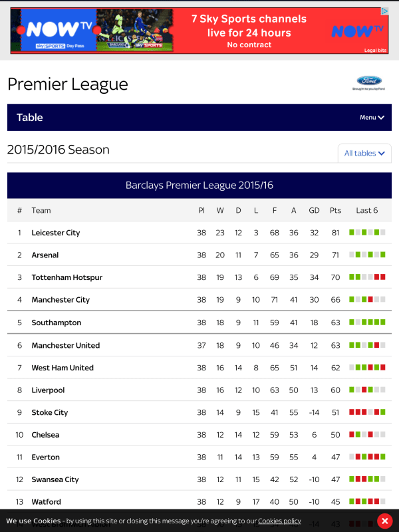Click the AdChoices icon on banner ad
Viewport: 399px width, 532px height.
click(384, 11)
